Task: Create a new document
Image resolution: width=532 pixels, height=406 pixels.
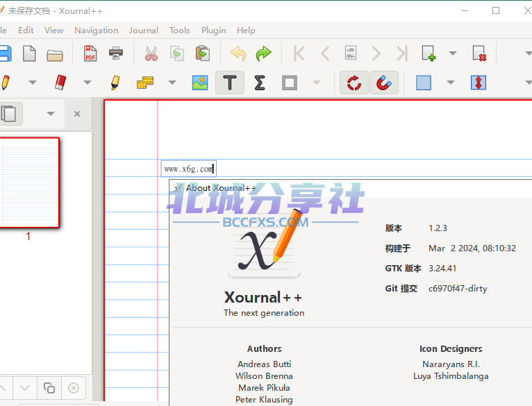Action: pos(29,53)
